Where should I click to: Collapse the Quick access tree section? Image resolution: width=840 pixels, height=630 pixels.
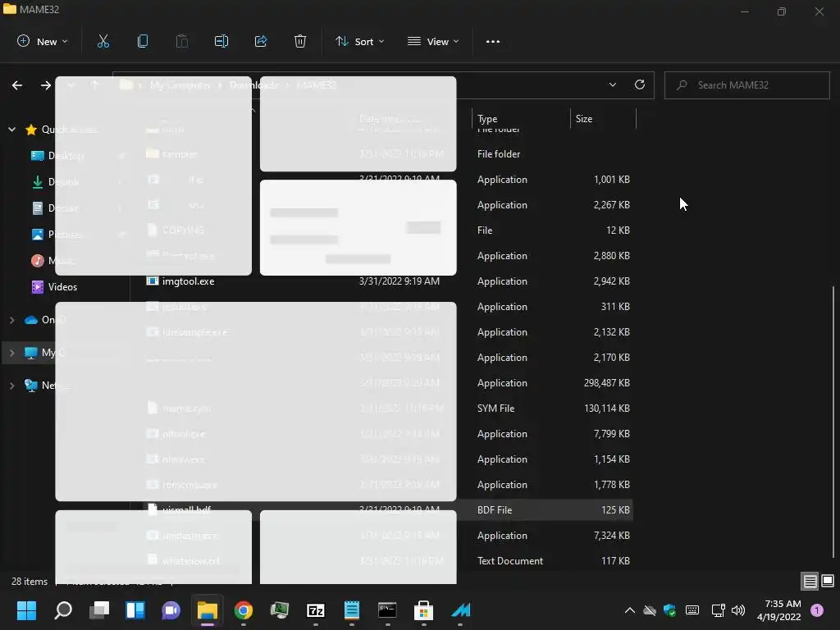point(11,129)
